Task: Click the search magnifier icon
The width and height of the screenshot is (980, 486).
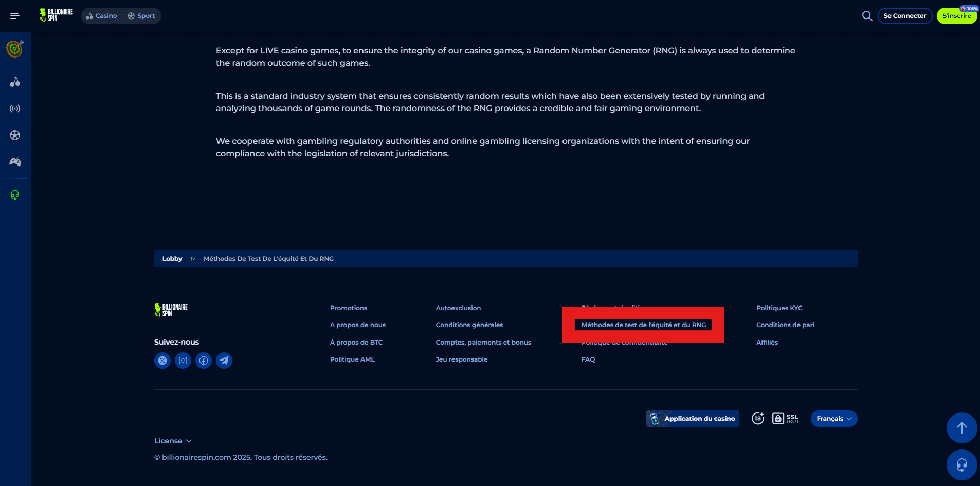Action: coord(867,16)
